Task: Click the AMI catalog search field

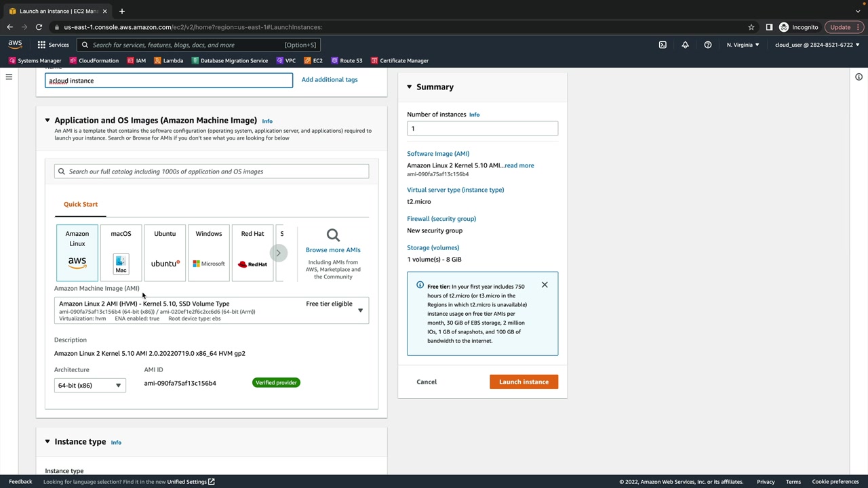Action: click(212, 171)
